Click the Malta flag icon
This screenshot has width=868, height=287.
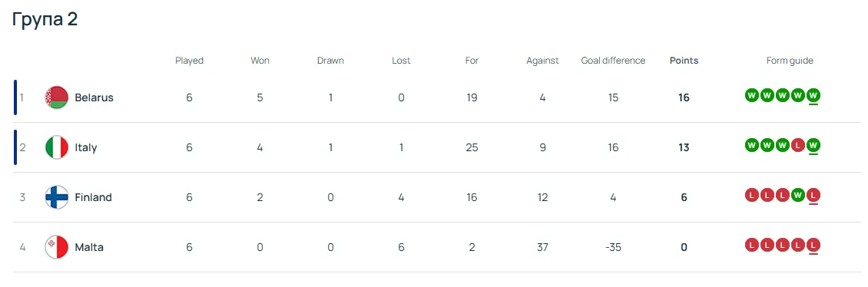point(57,247)
